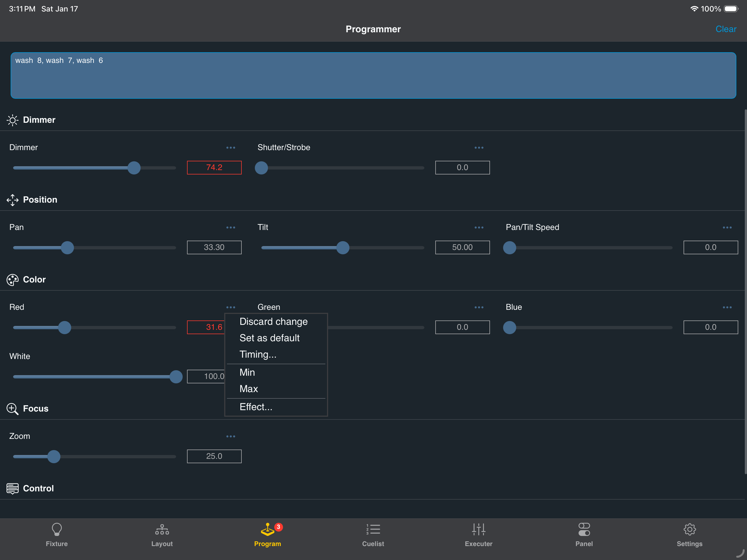Open the Cuelist tab

[x=373, y=535]
